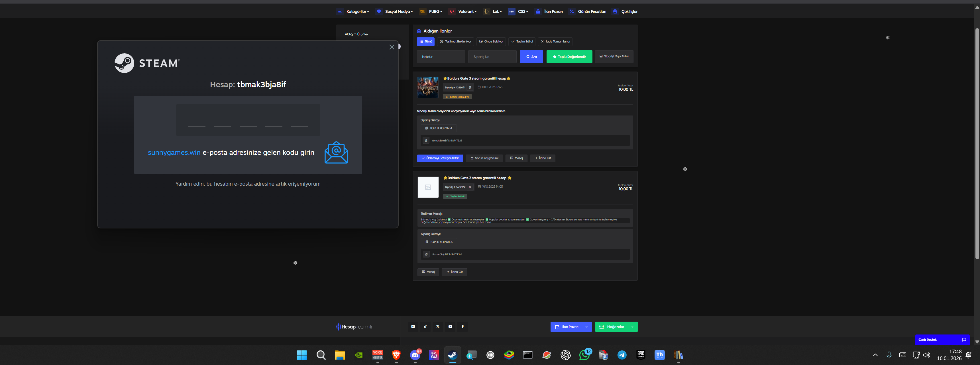980x365 pixels.
Task: Show hidden system tray icons
Action: click(875, 355)
